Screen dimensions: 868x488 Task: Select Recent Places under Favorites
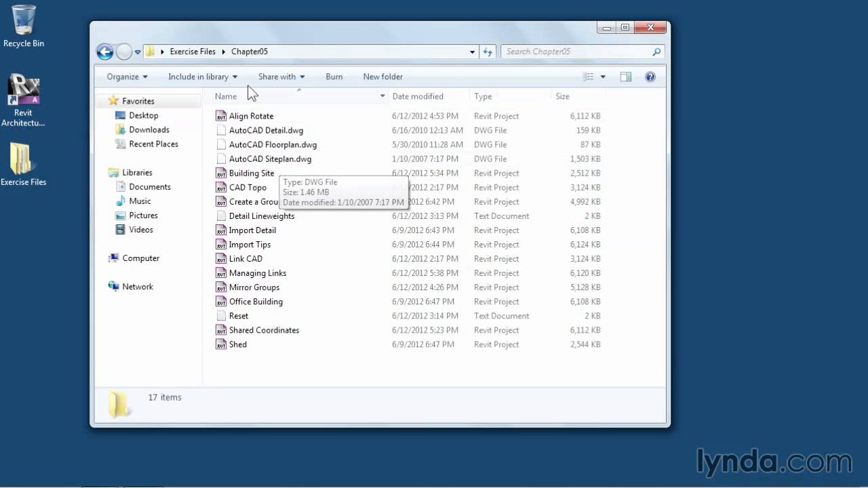[153, 144]
